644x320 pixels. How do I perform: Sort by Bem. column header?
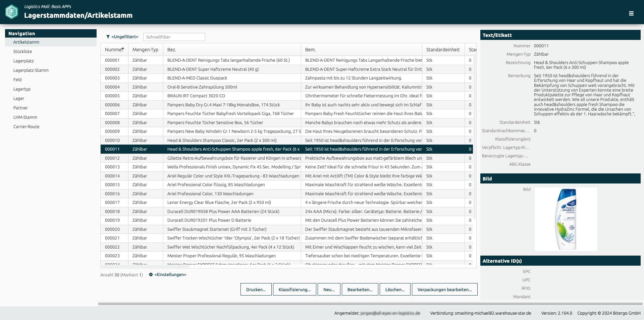362,50
